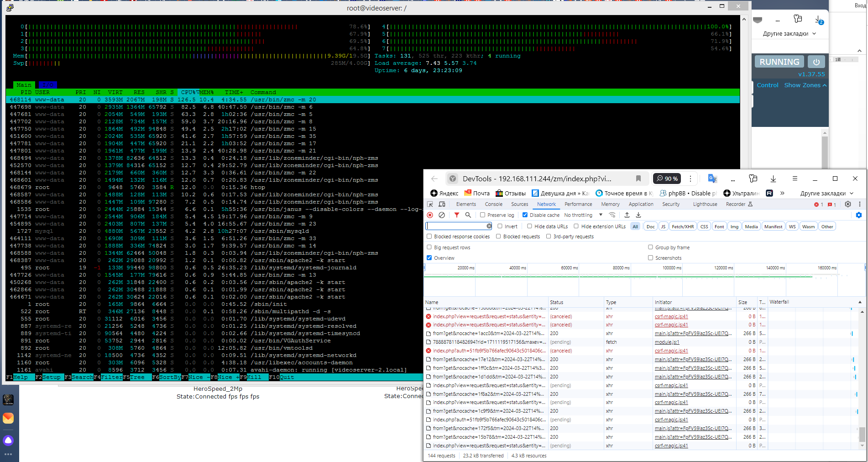Screen dimensions: 868x462
Task: Open the DevTools settings gear icon
Action: click(848, 204)
